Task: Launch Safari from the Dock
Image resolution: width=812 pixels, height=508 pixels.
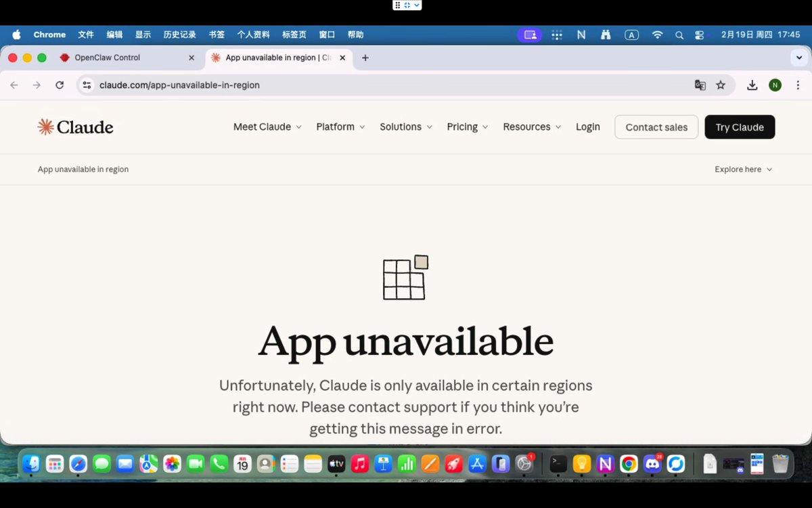Action: tap(78, 463)
